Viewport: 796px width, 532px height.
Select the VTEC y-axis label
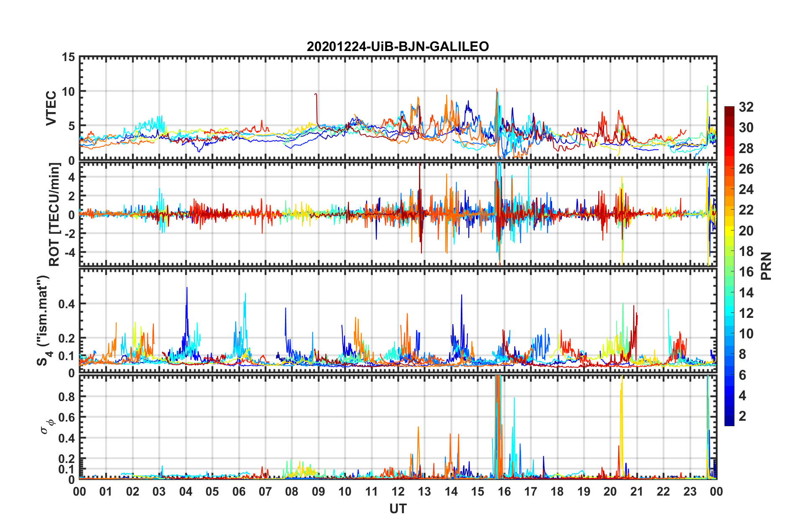tap(51, 108)
